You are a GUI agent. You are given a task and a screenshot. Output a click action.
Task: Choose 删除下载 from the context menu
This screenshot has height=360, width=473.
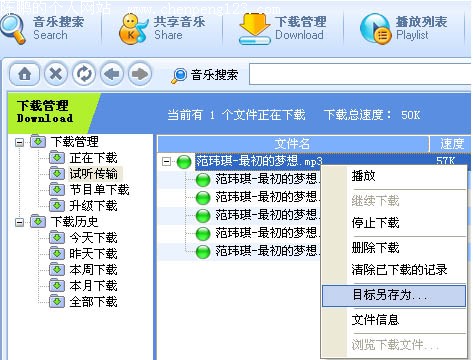pyautogui.click(x=394, y=248)
